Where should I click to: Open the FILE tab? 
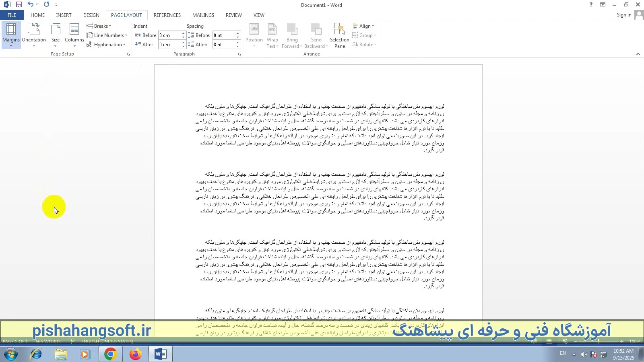(12, 15)
